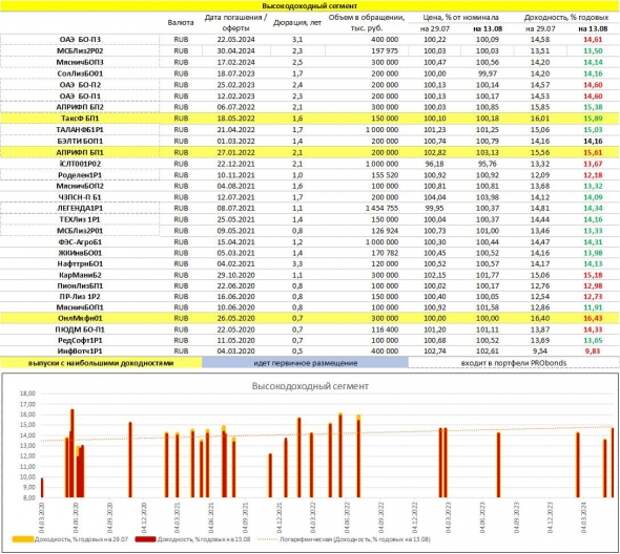Image resolution: width=620 pixels, height=554 pixels.
Task: Select bond name 'НафттрнБО1'
Action: click(x=80, y=264)
